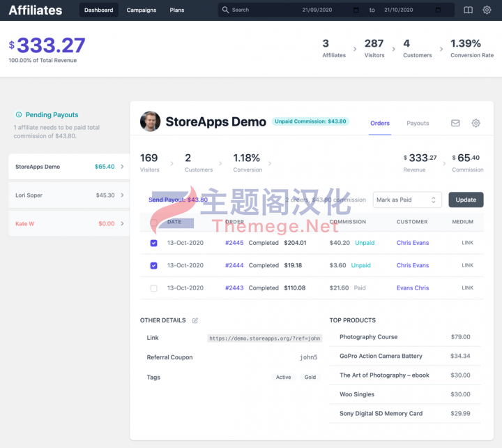Viewport: 502px width, 448px height.
Task: Open the documentation book icon
Action: (x=468, y=10)
